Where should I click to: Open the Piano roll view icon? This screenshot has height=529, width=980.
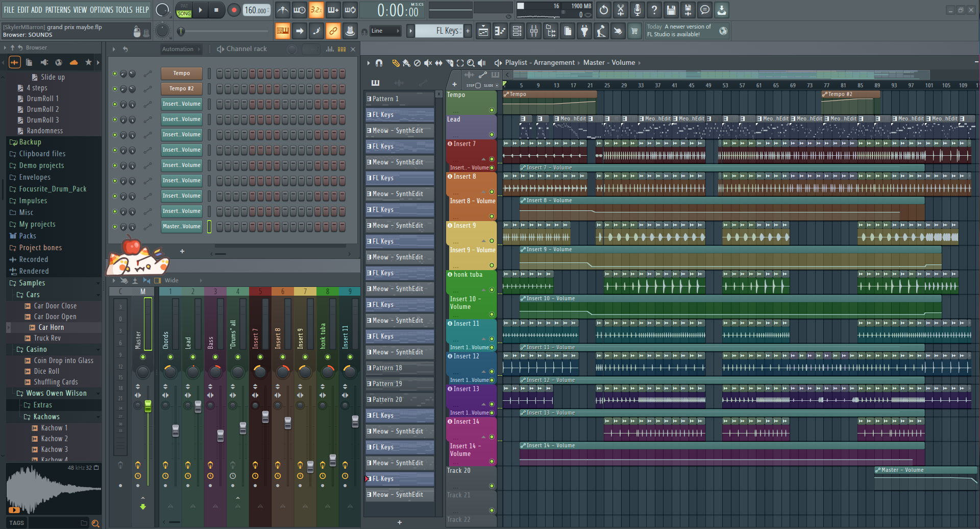pyautogui.click(x=500, y=31)
